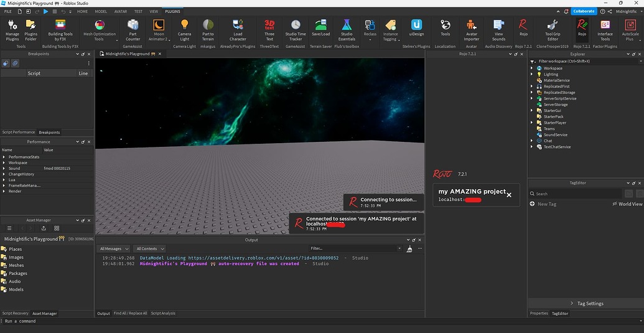The image size is (644, 333).
Task: Add a New Tag in TagEditor
Action: pos(543,204)
